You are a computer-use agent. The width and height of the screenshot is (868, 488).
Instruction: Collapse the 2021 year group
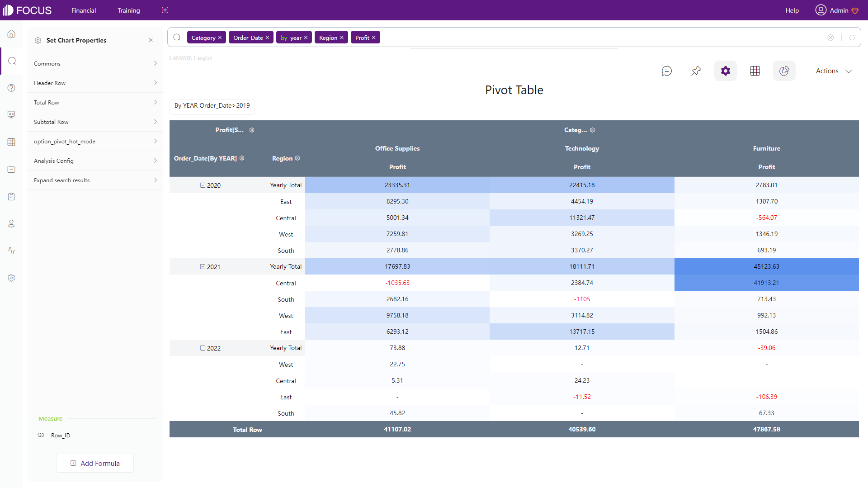pyautogui.click(x=203, y=266)
